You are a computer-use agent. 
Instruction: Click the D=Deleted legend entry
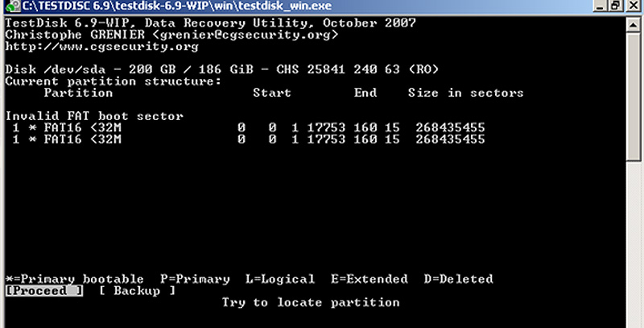[x=458, y=280]
